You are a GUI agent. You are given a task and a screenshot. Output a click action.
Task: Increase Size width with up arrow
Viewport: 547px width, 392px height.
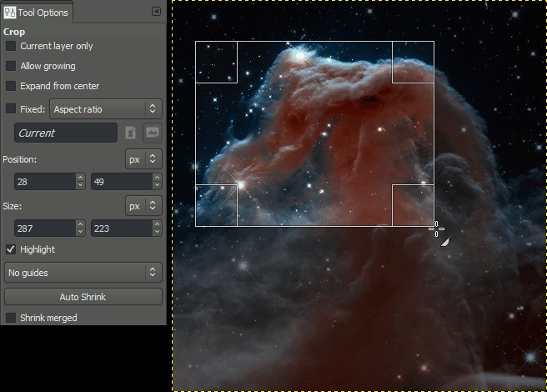(x=81, y=224)
